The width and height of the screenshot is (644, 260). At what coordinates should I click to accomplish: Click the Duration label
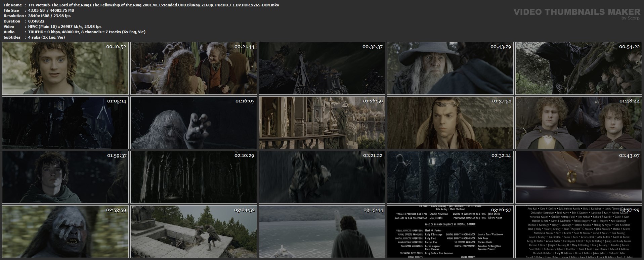12,21
